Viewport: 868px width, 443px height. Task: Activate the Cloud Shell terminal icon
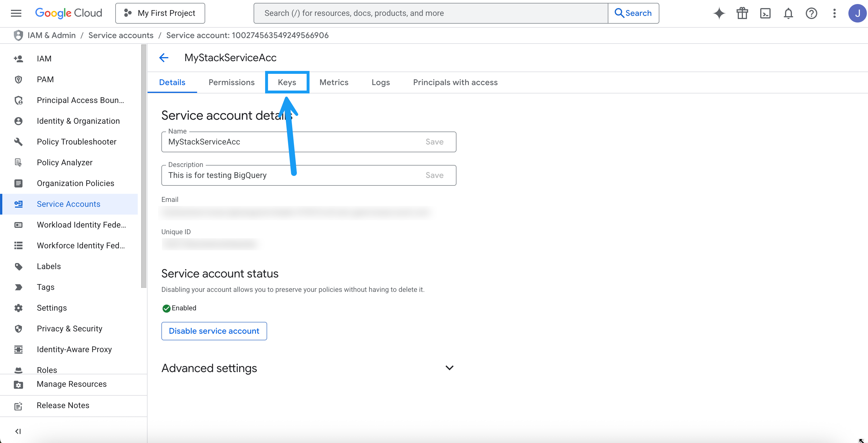(765, 13)
